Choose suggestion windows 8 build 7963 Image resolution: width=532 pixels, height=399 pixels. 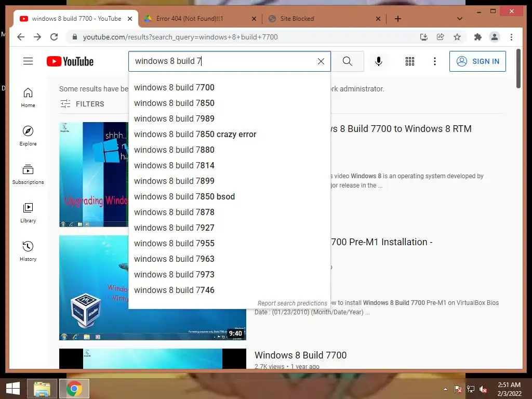[x=229, y=259]
